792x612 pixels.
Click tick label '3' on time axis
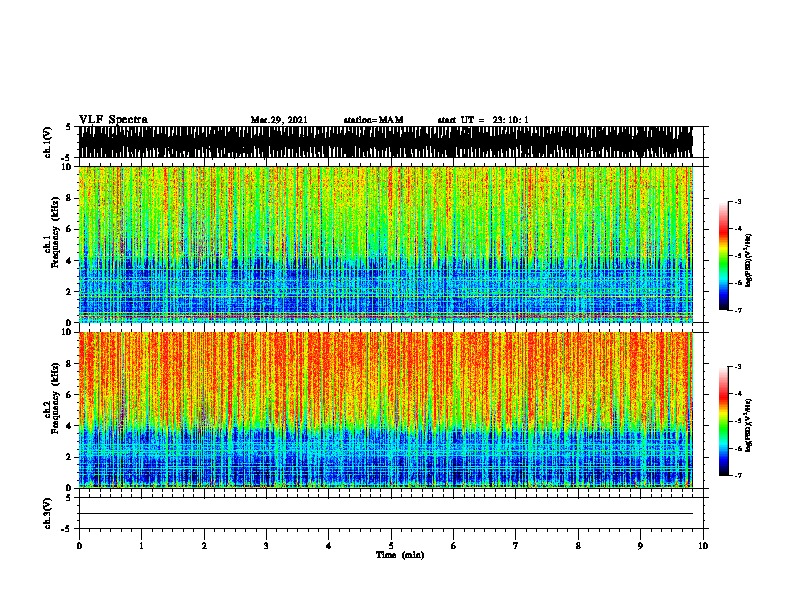click(266, 546)
